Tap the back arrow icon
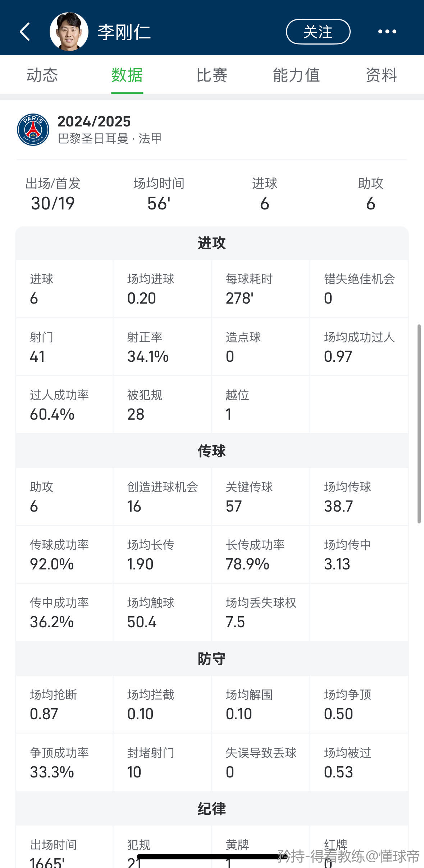 coord(24,32)
